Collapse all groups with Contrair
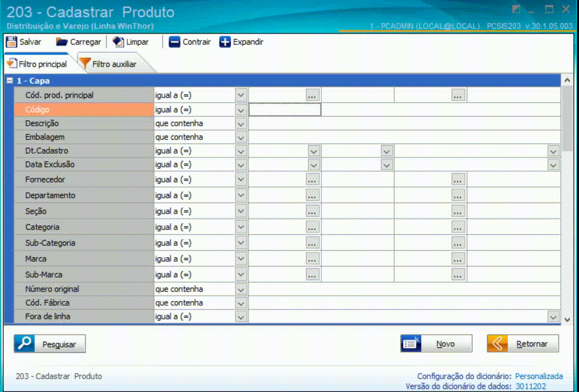Viewport: 579px width, 392px height. click(190, 42)
